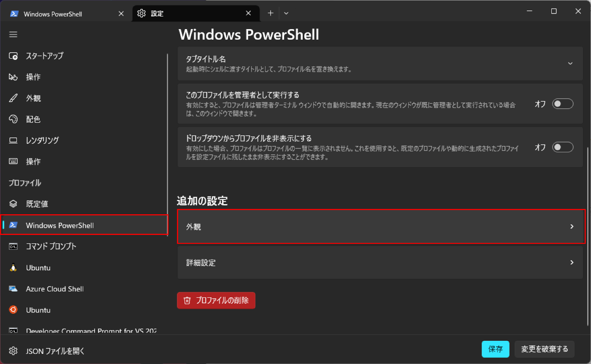
Task: Select 操作 with the pointer icon
Action: pos(84,77)
